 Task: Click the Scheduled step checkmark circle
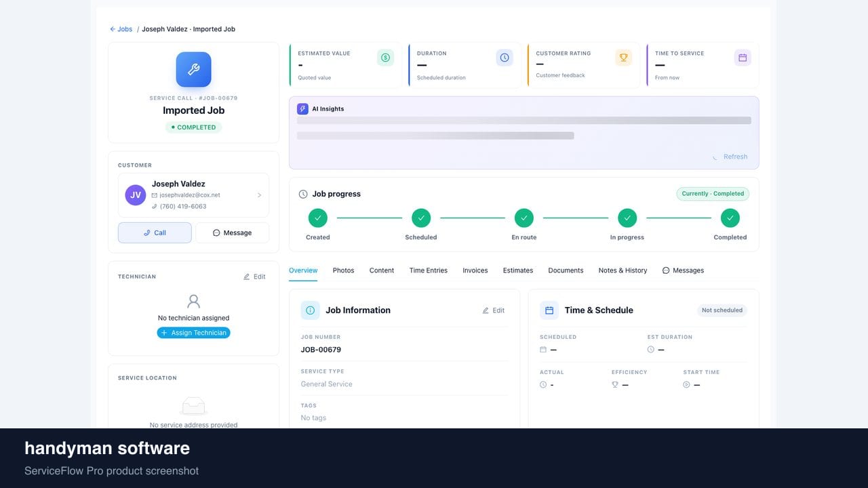click(x=421, y=218)
